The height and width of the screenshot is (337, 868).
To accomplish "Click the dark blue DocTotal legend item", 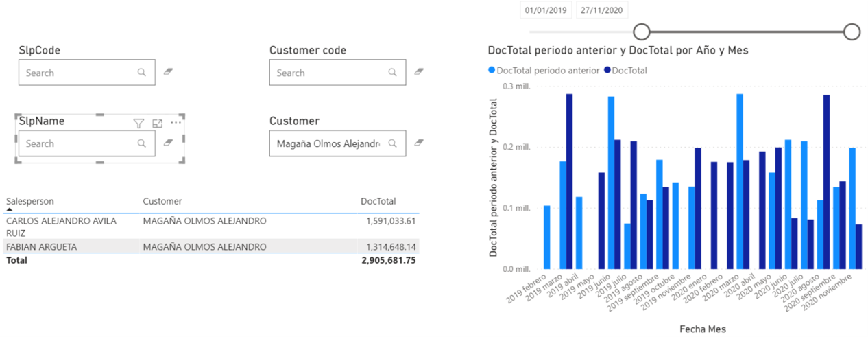I will click(x=625, y=70).
